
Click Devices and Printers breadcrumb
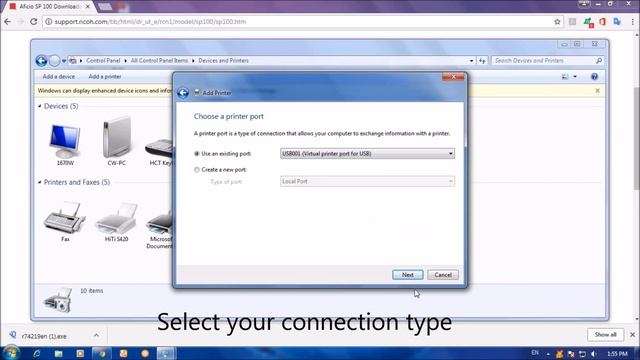click(223, 60)
